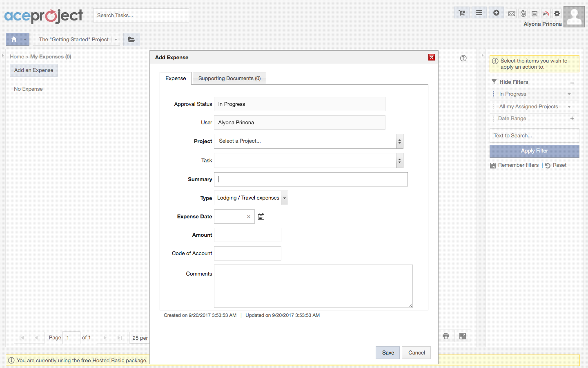
Task: Click into the Amount field
Action: coord(247,235)
